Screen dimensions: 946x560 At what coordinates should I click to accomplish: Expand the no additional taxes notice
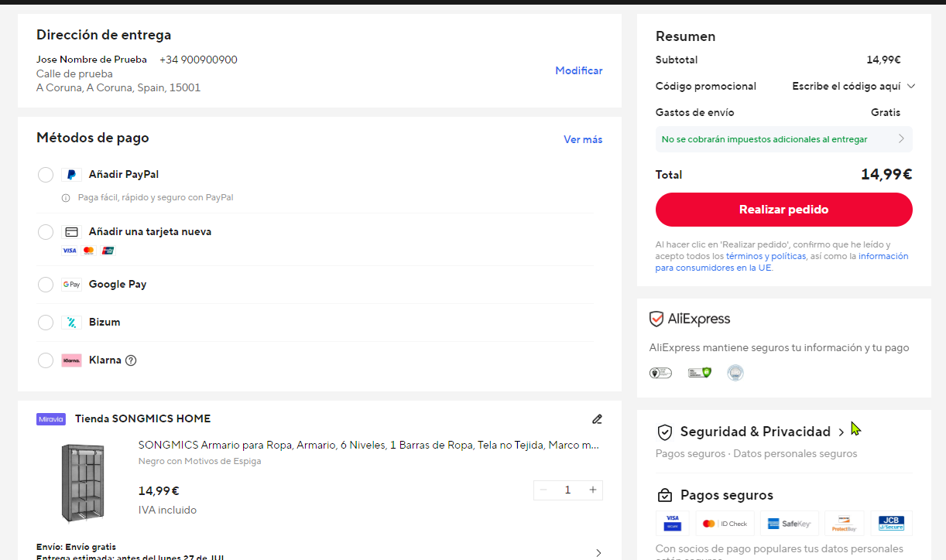[x=784, y=139]
